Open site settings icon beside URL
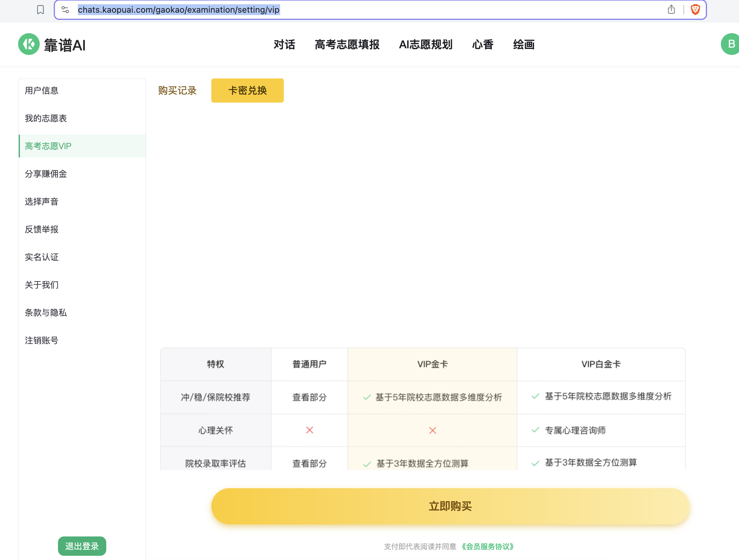Screen dimensions: 739x560 click(x=66, y=10)
